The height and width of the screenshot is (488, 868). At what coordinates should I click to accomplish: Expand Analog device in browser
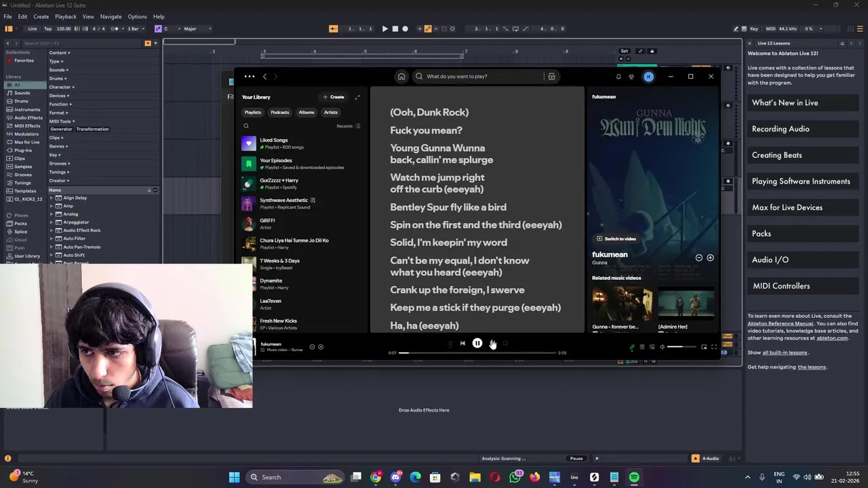(52, 214)
